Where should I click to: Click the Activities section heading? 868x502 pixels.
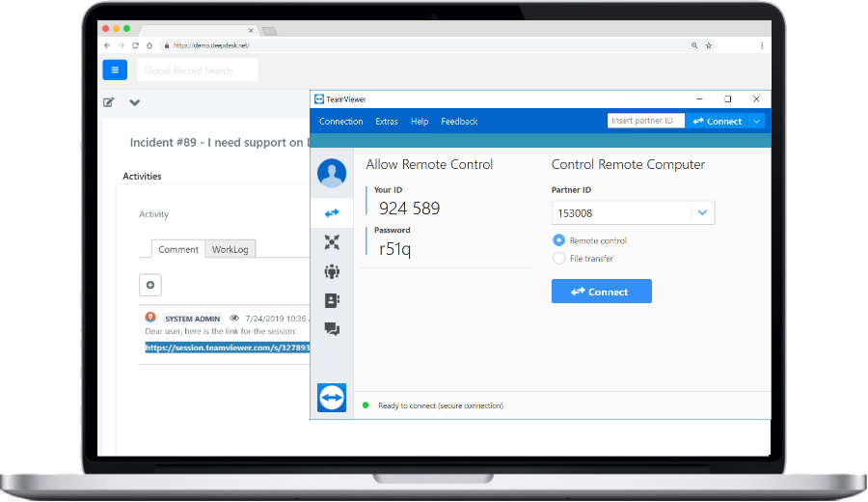142,177
